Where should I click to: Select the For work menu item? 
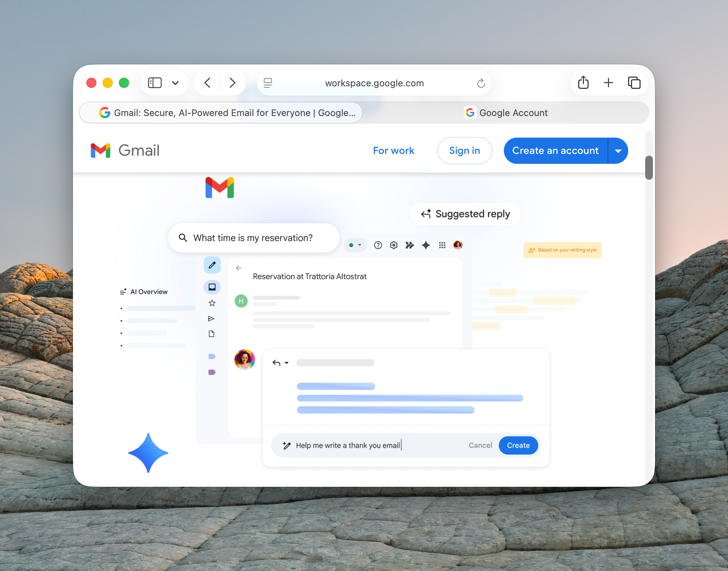[x=394, y=150]
